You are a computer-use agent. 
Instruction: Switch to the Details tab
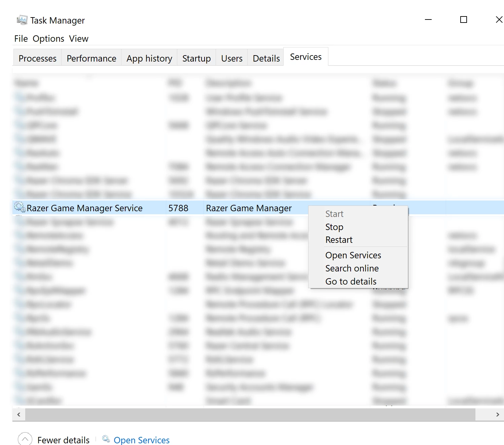(266, 58)
